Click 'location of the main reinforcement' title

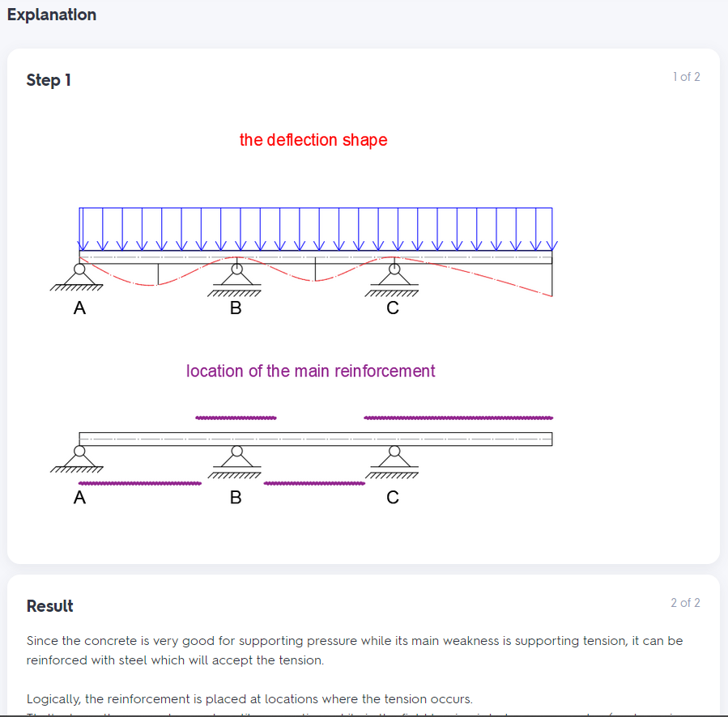coord(310,371)
